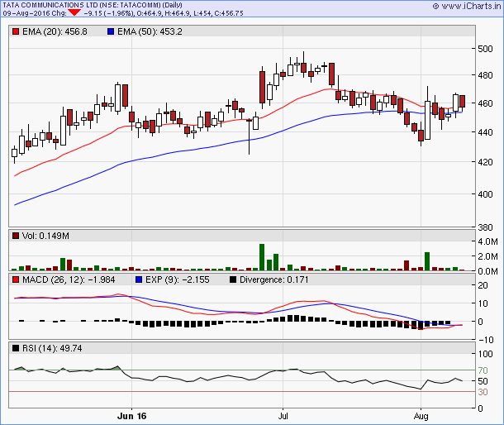Viewport: 504px width, 425px height.
Task: Click the 100 RSI axis label
Action: [x=485, y=354]
